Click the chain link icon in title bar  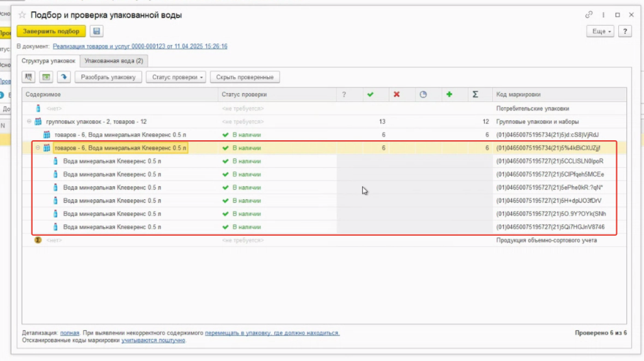coord(589,14)
